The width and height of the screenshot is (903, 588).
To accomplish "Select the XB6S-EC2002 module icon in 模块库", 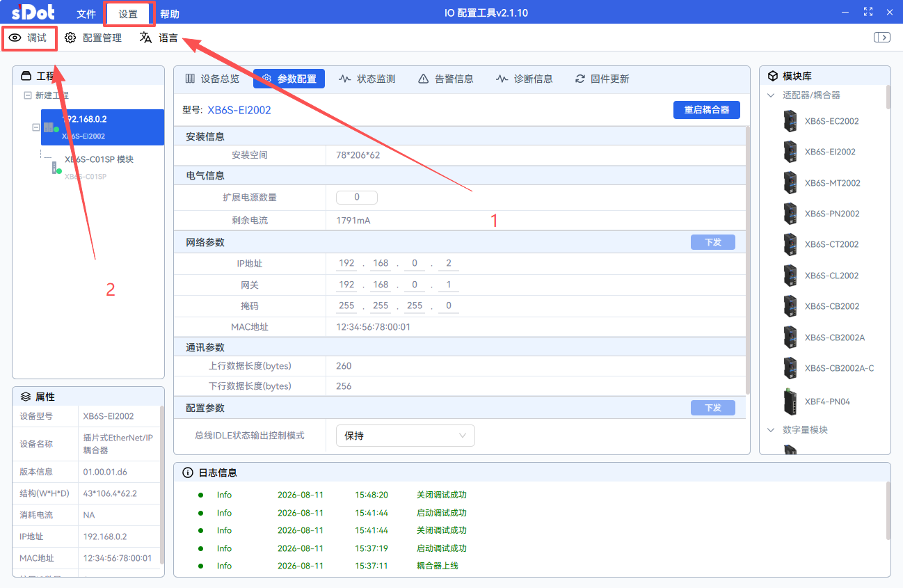I will click(790, 121).
